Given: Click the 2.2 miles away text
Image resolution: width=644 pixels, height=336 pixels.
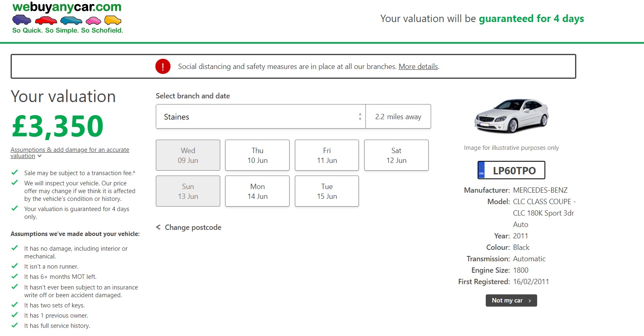Looking at the screenshot, I should coord(398,117).
